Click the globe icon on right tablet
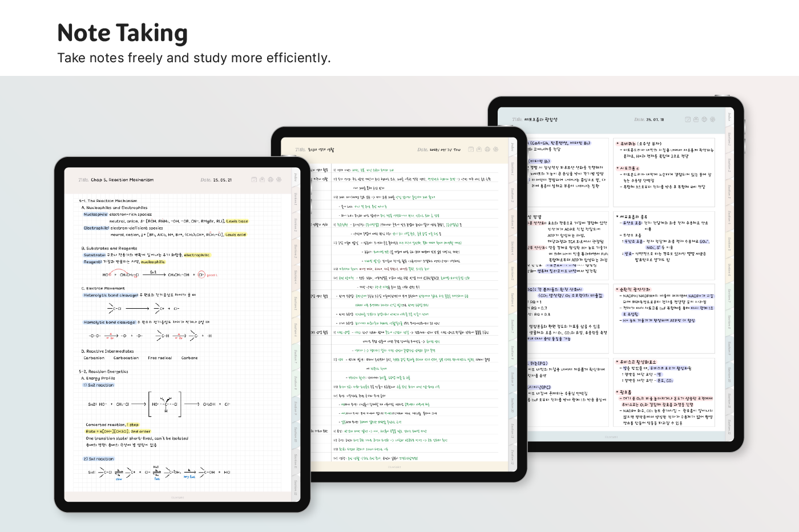The image size is (799, 532). [704, 119]
